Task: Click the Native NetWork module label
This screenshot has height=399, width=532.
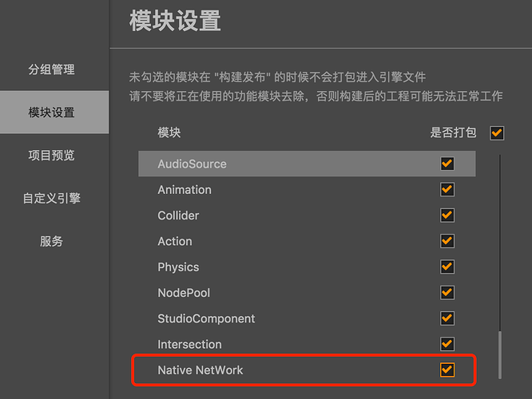Action: pos(200,370)
